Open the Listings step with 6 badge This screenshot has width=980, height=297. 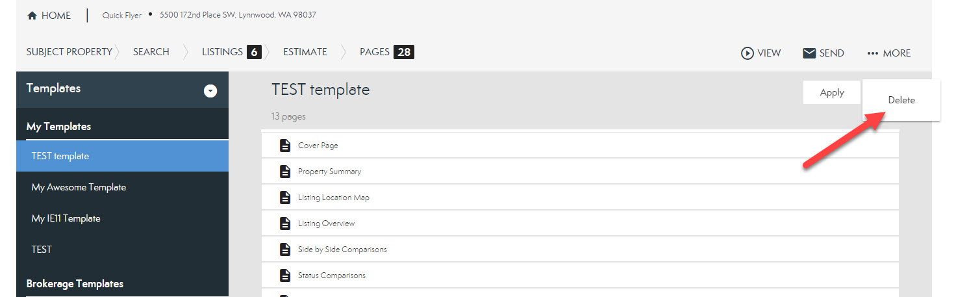click(x=231, y=52)
